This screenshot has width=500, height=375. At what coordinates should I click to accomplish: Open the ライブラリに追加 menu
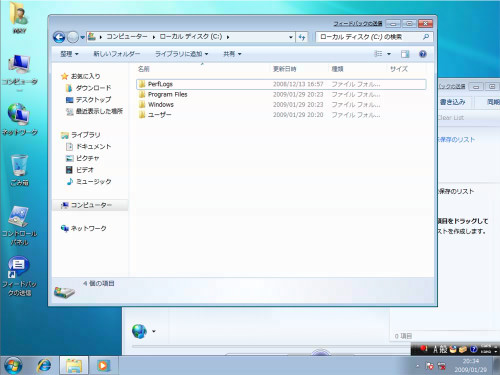[x=181, y=54]
